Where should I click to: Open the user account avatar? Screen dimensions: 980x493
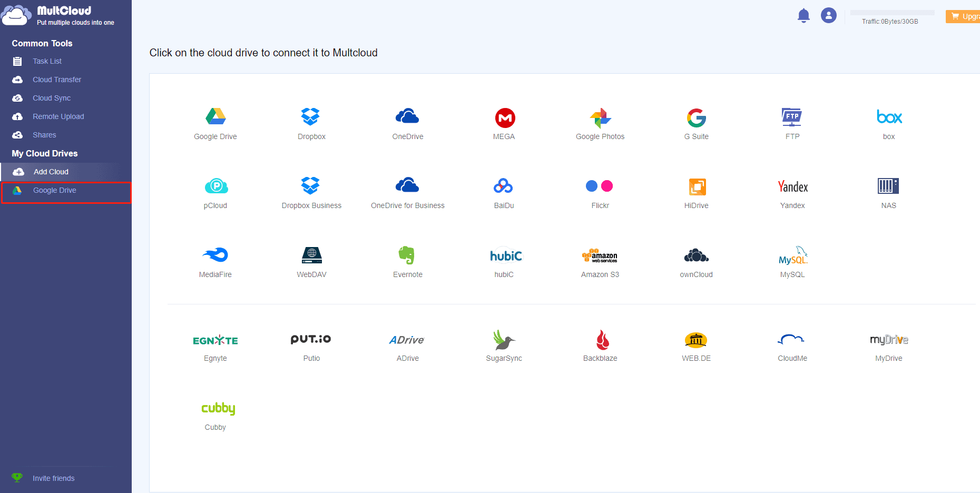point(829,15)
